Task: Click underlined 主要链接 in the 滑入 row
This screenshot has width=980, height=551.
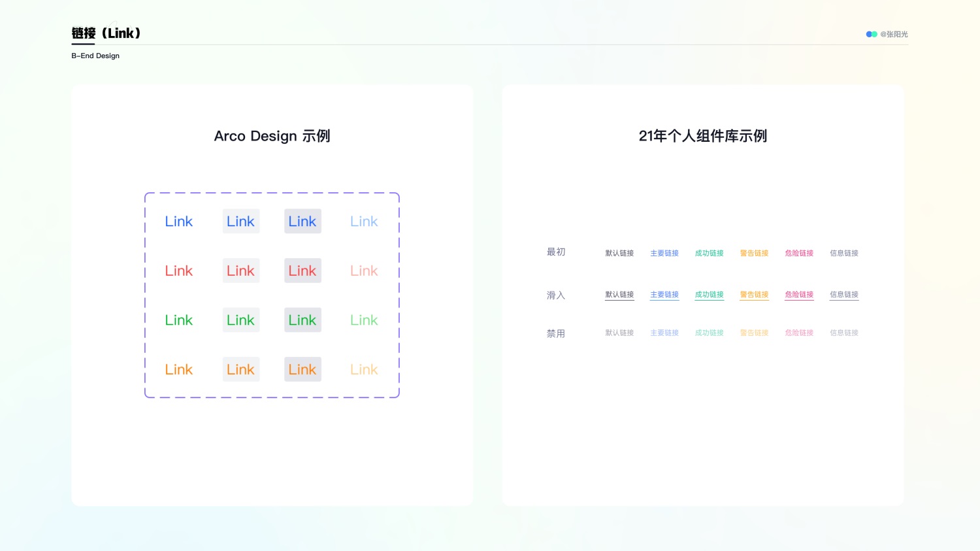Action: [664, 295]
